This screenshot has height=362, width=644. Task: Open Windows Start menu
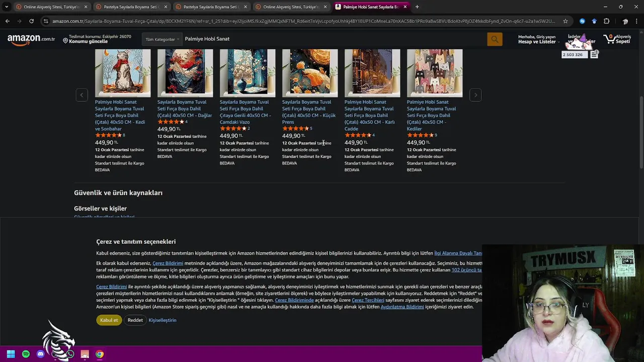pyautogui.click(x=11, y=354)
